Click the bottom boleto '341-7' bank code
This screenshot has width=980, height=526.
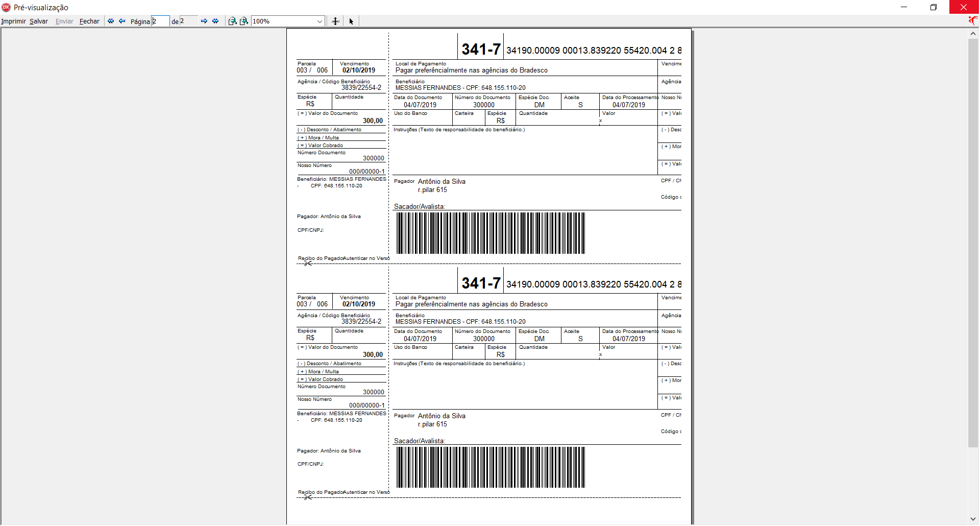[481, 283]
